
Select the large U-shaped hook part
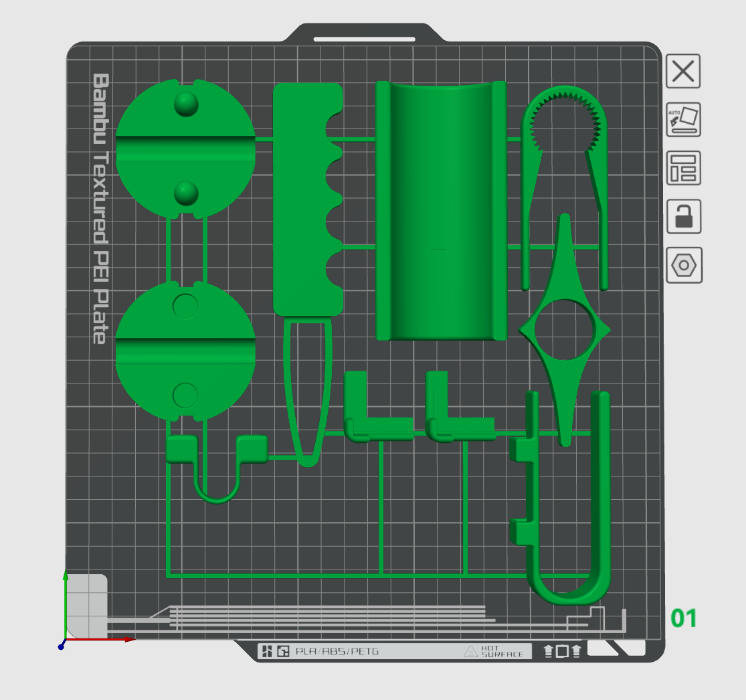tap(602, 500)
